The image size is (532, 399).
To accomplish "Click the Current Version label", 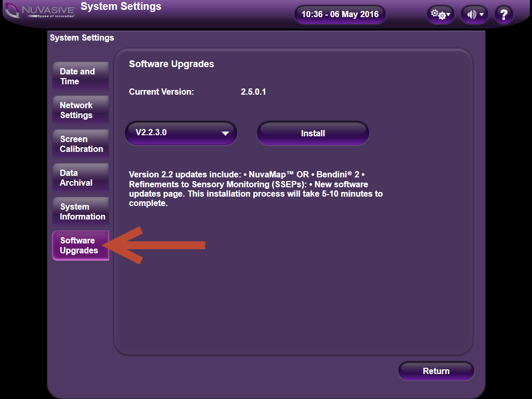I will pos(162,92).
